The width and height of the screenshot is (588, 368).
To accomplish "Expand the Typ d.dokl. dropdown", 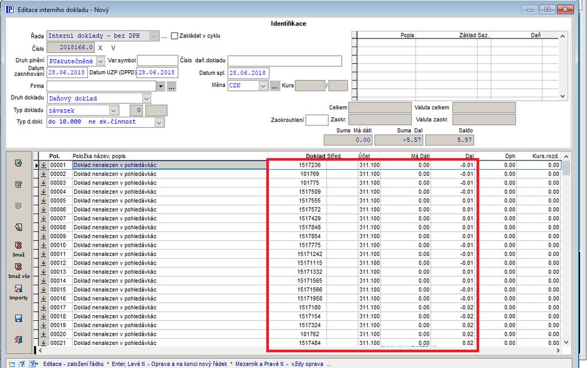I will point(159,122).
